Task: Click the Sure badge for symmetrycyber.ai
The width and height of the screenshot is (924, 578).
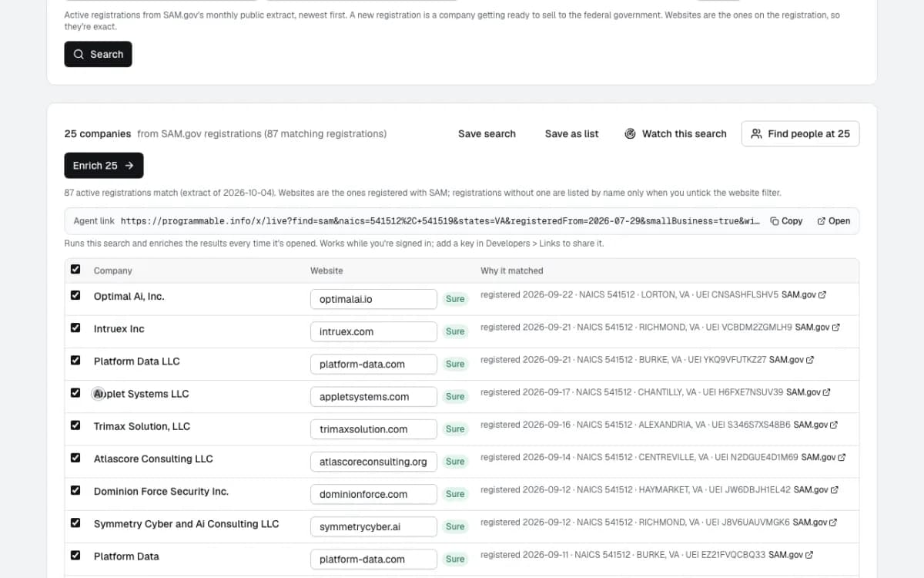Action: pyautogui.click(x=455, y=526)
